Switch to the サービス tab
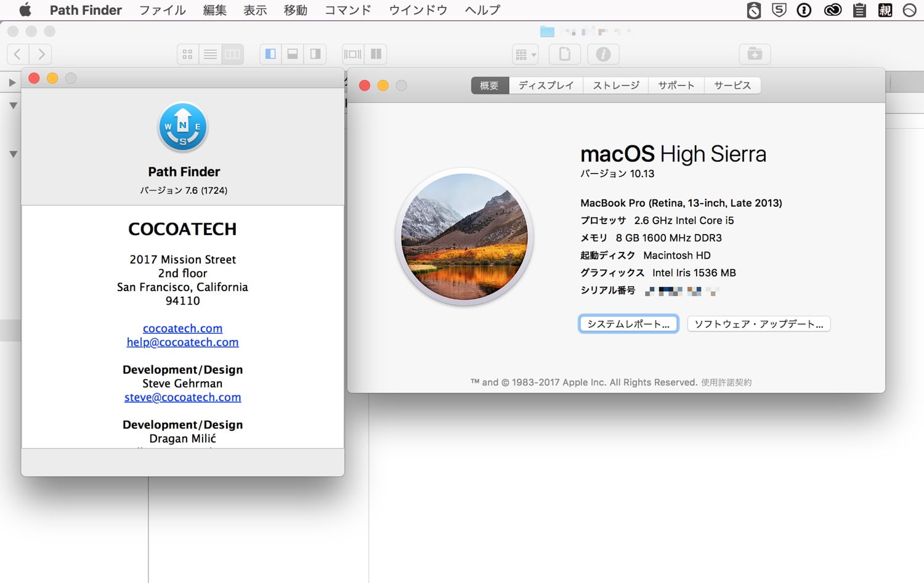The image size is (924, 583). coord(732,86)
